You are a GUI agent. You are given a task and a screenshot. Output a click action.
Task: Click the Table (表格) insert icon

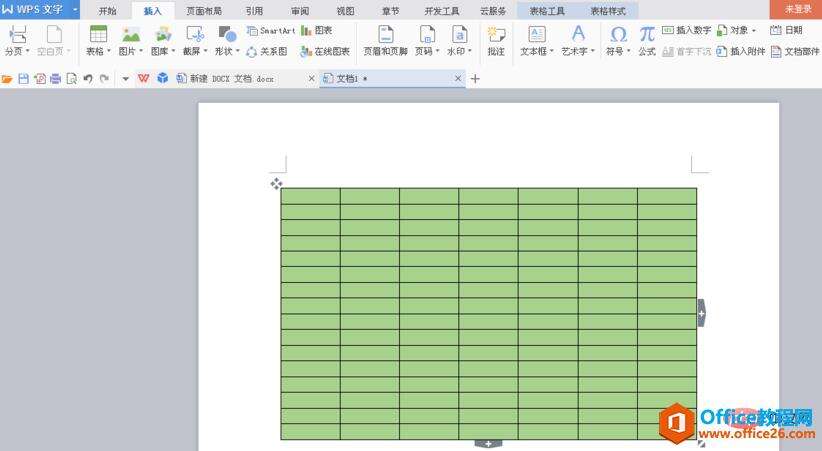point(98,34)
